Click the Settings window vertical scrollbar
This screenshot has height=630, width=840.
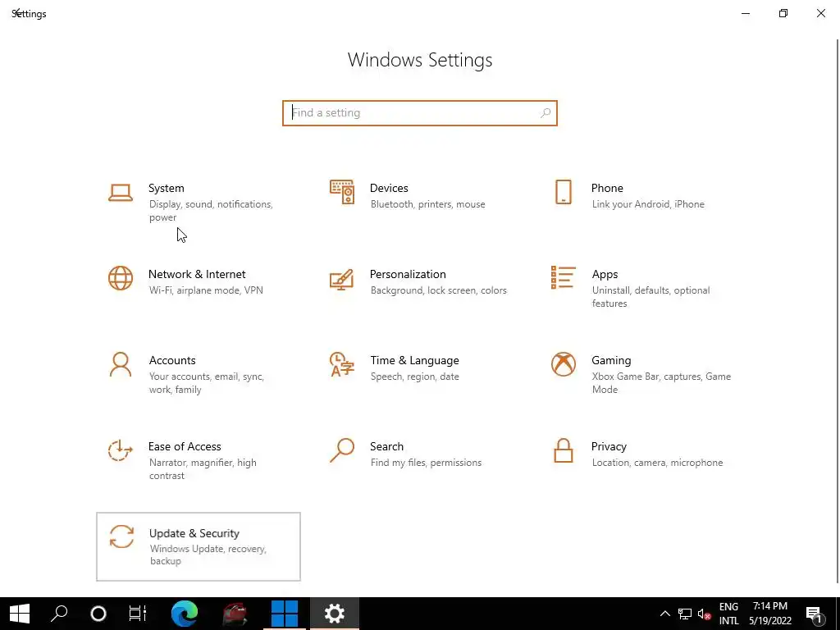(838, 311)
